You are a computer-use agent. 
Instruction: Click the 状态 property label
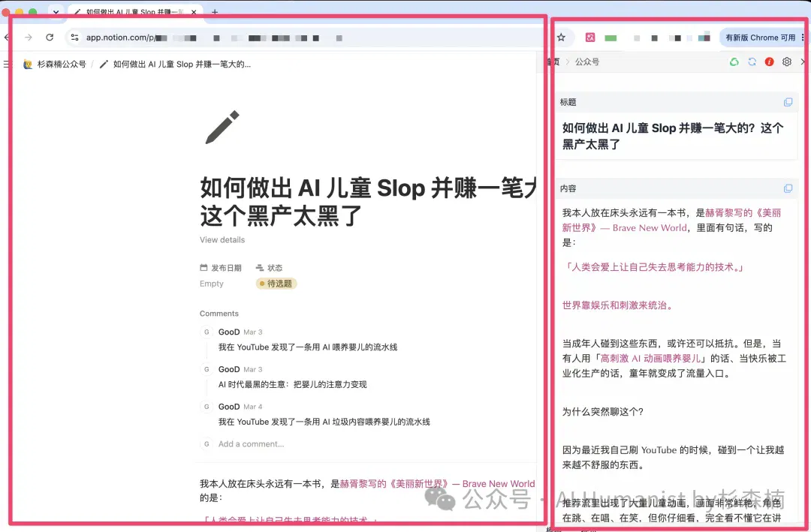269,268
